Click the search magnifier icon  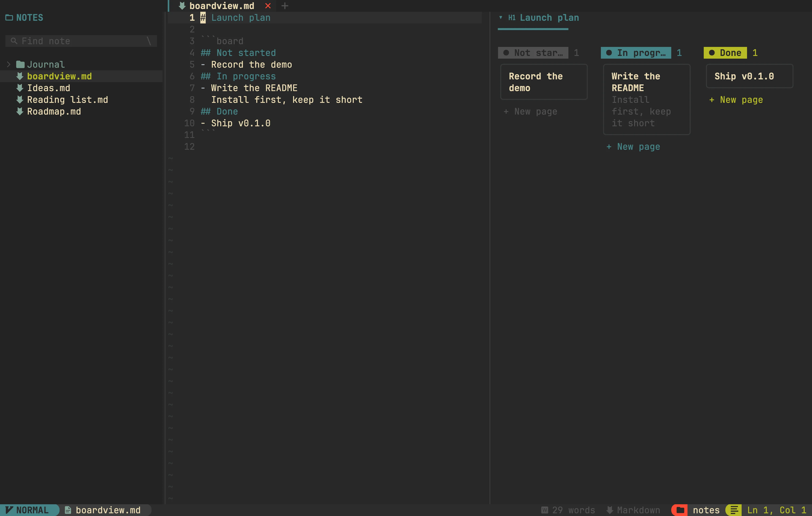(14, 41)
